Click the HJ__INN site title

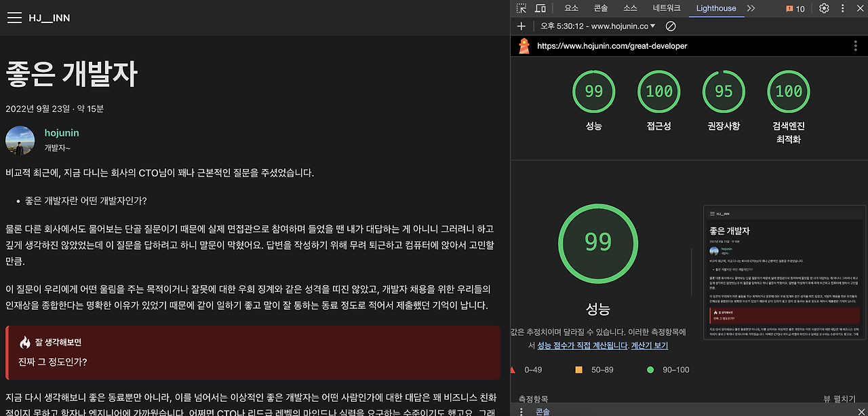(50, 18)
